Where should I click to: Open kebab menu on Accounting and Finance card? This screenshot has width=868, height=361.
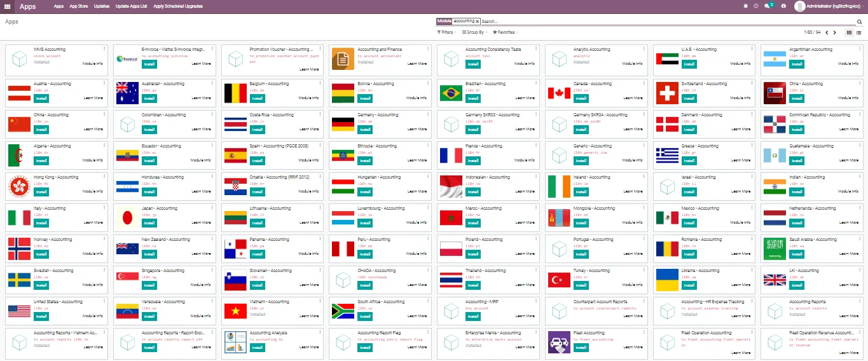[x=429, y=48]
